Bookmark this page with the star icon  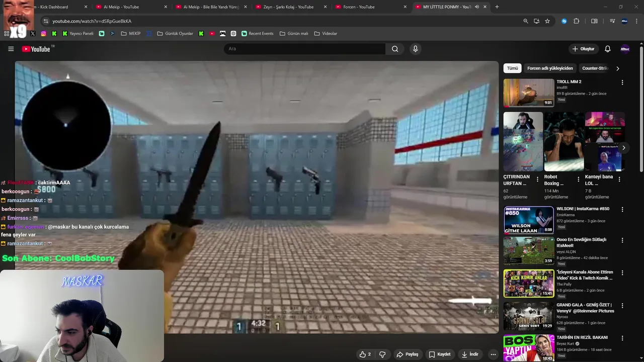pos(547,21)
